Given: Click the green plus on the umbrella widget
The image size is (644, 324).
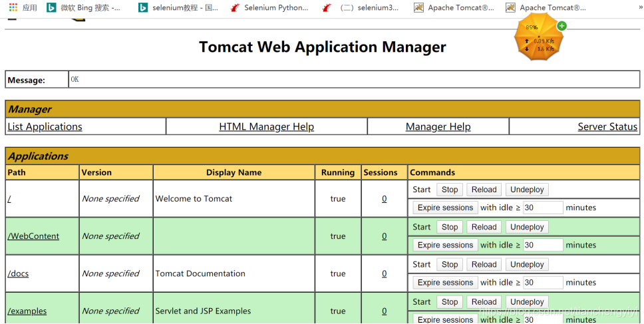Looking at the screenshot, I should pyautogui.click(x=562, y=26).
